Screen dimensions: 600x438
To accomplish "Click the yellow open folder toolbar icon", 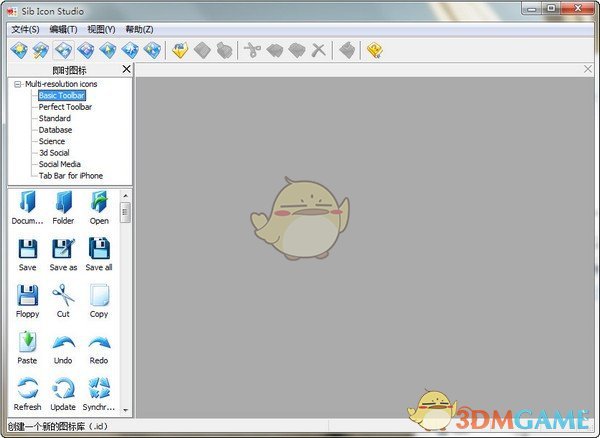I will tap(180, 50).
